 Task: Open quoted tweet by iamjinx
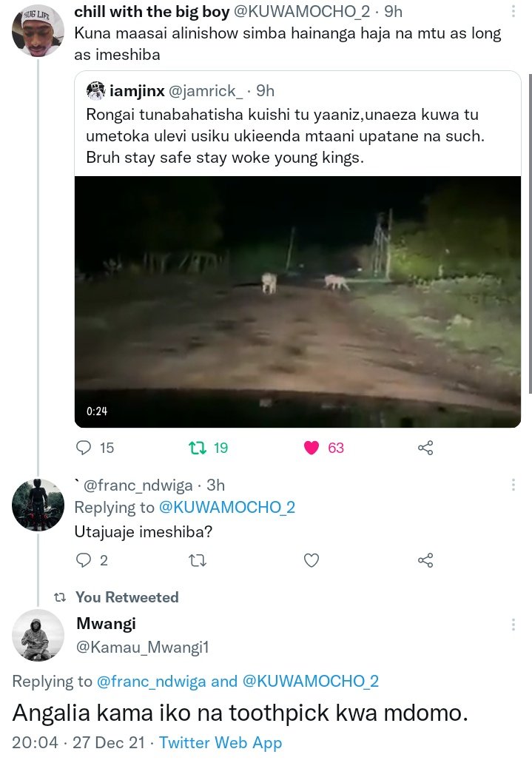(297, 124)
